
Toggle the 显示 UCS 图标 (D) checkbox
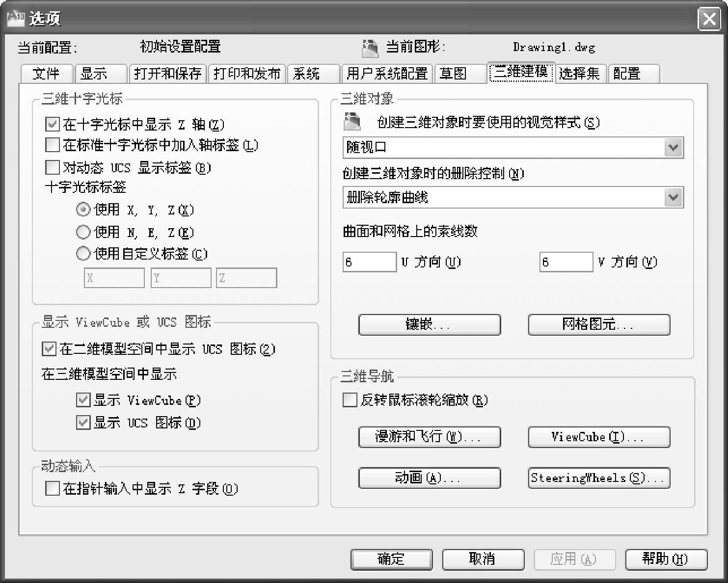pos(83,422)
